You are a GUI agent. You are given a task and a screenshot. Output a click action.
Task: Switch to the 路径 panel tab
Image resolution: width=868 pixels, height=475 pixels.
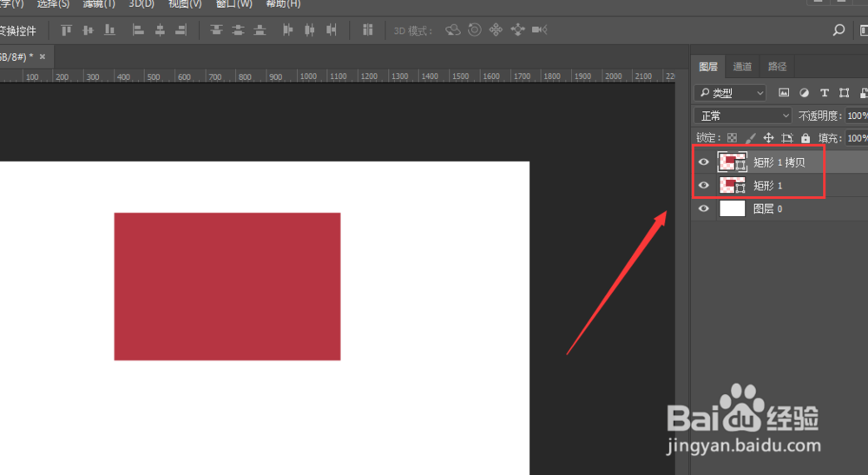coord(777,67)
